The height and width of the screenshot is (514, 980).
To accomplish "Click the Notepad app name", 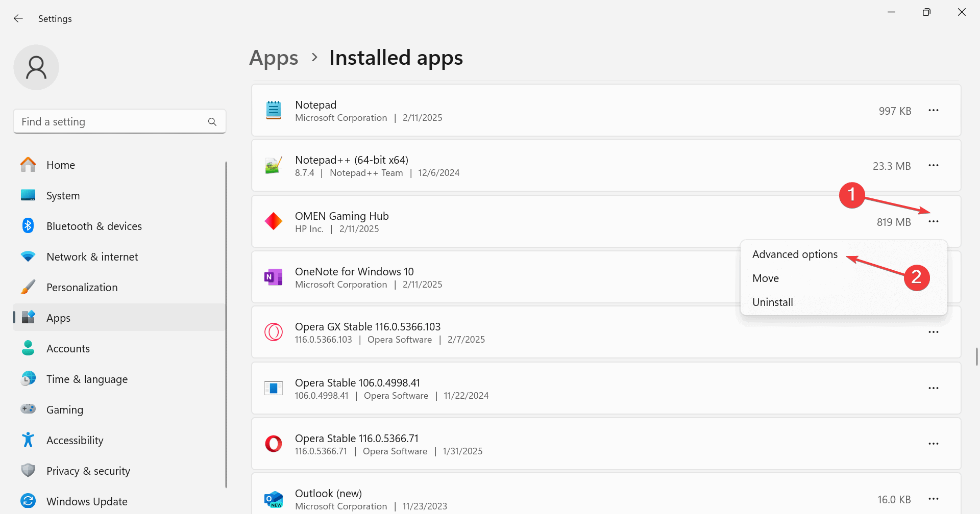I will [x=315, y=105].
